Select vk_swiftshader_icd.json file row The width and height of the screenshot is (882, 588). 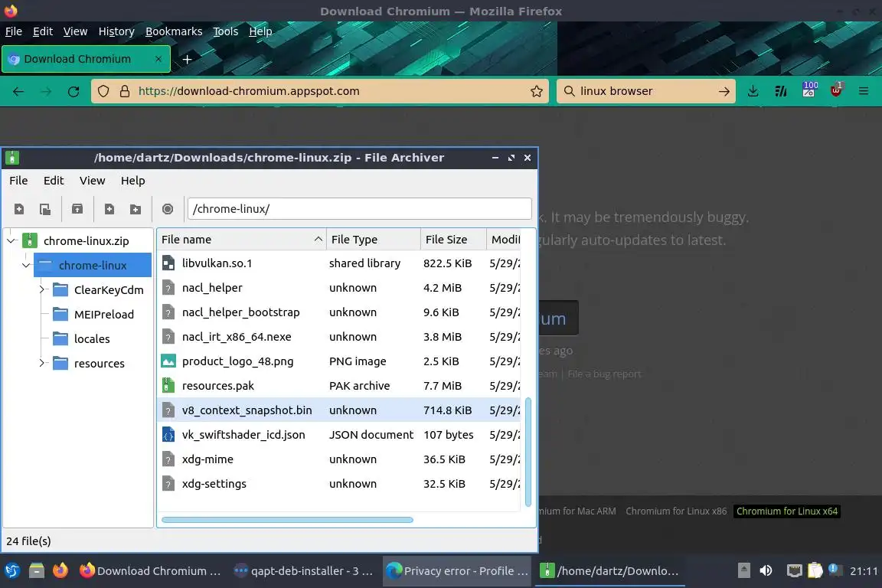pyautogui.click(x=340, y=434)
